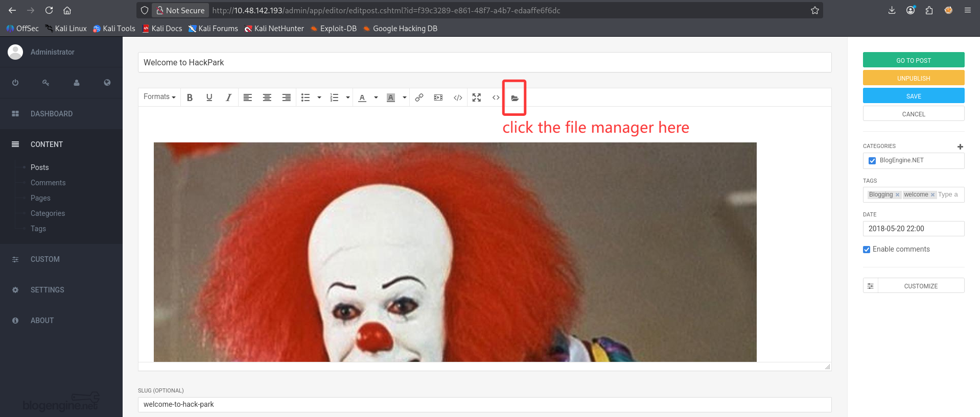This screenshot has width=980, height=417.
Task: Reload the browser page
Action: click(x=49, y=10)
